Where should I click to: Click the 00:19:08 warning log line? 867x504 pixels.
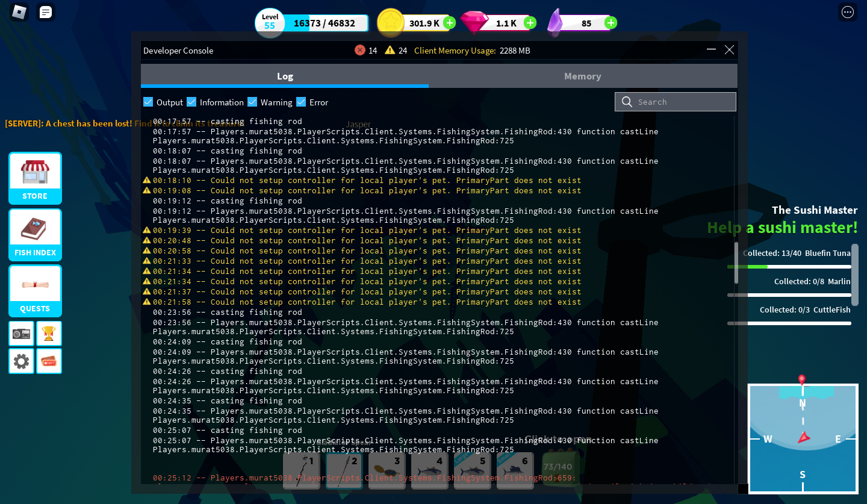[367, 191]
